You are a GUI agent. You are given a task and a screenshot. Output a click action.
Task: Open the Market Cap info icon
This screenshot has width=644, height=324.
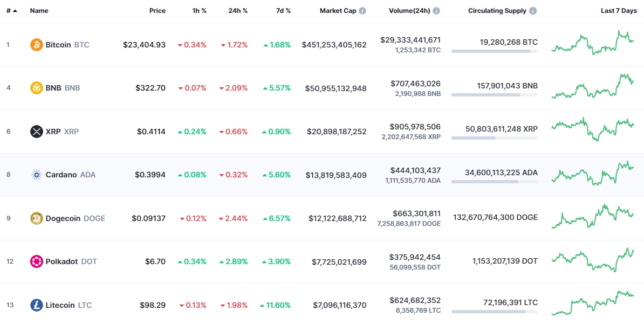362,11
